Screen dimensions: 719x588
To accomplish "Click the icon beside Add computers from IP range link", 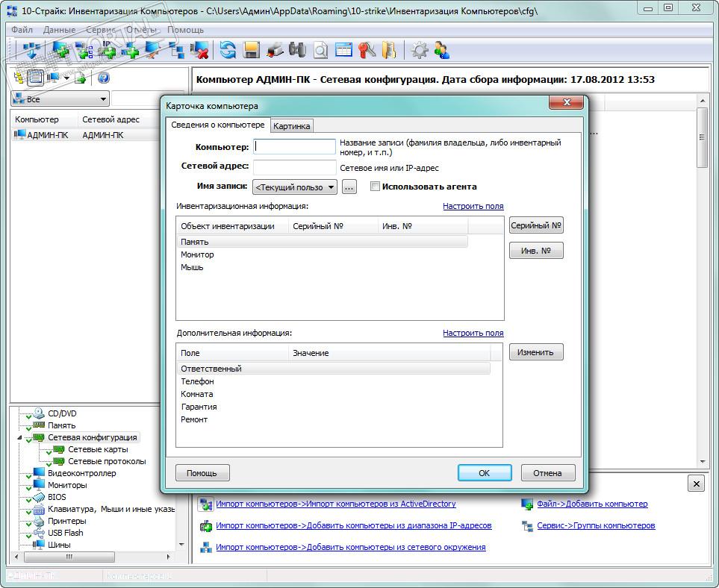I will pos(205,525).
